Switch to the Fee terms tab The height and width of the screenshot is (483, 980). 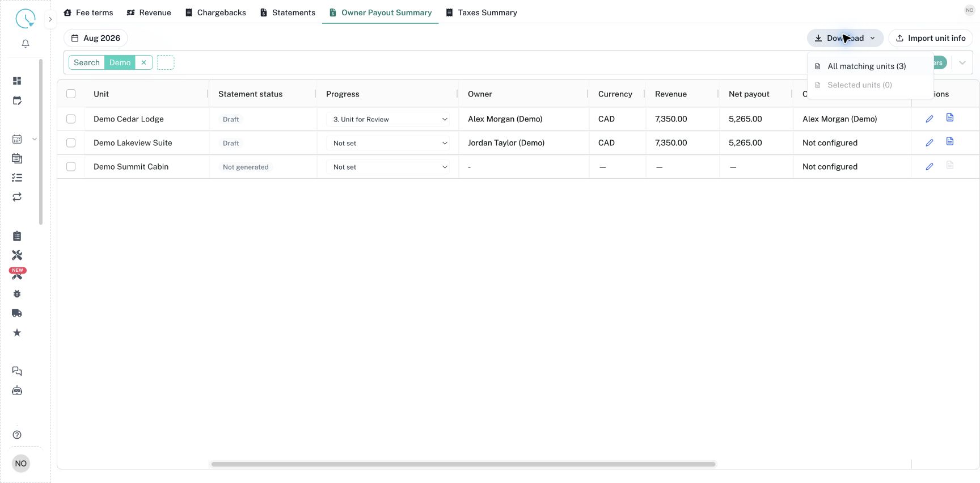tap(88, 12)
